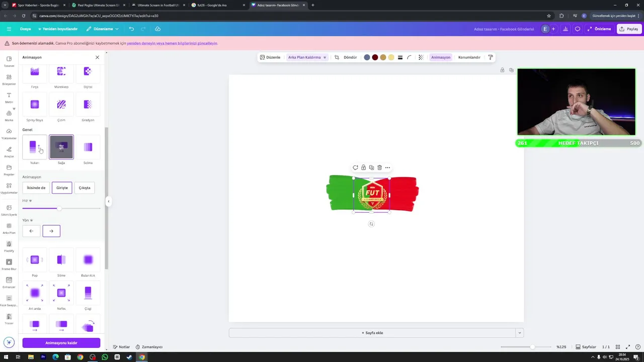Open border style lines icon
This screenshot has height=362, width=644.
point(400,57)
